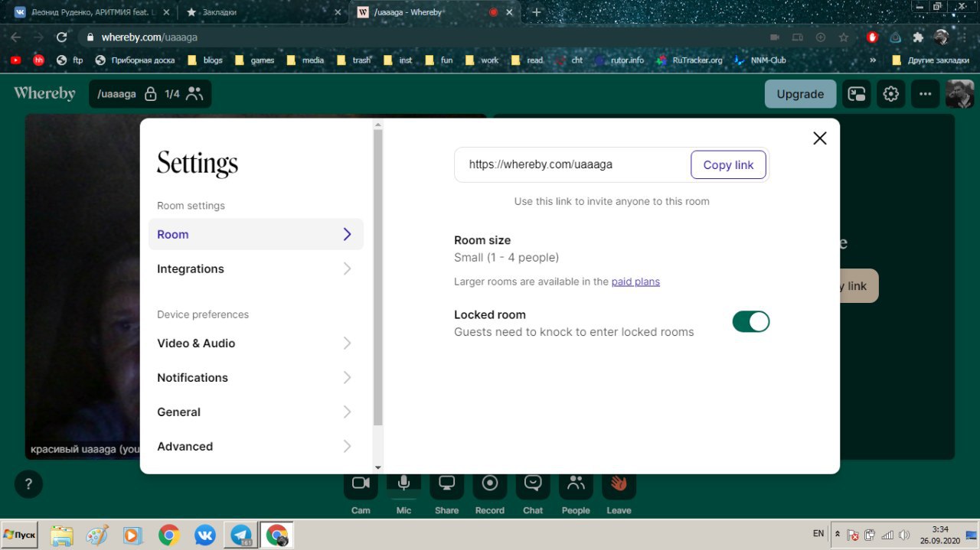
Task: Click the participants icon next to 1/4
Action: [194, 94]
